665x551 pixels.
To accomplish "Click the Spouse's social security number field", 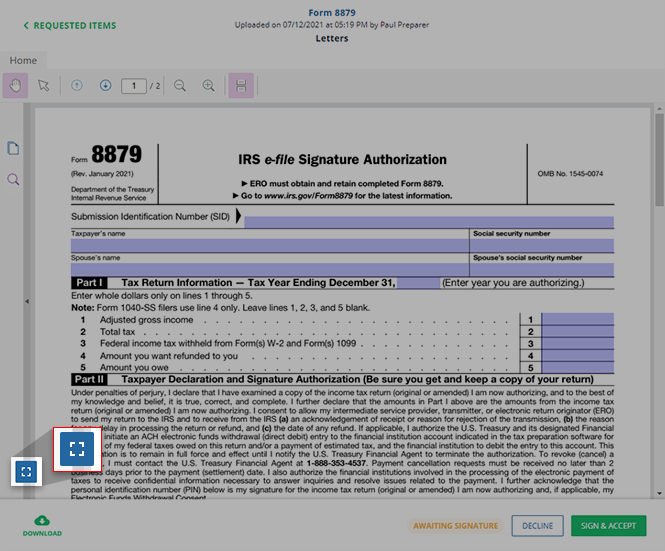I will coord(542,270).
